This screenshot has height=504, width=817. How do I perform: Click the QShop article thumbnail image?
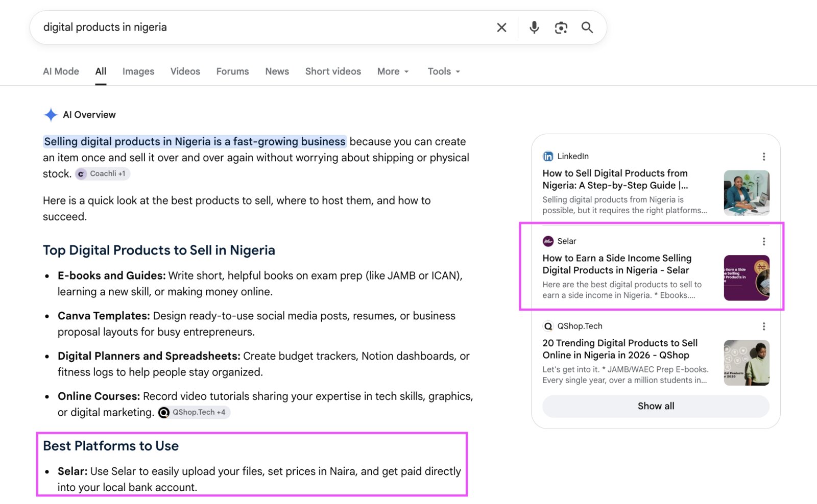coord(747,363)
